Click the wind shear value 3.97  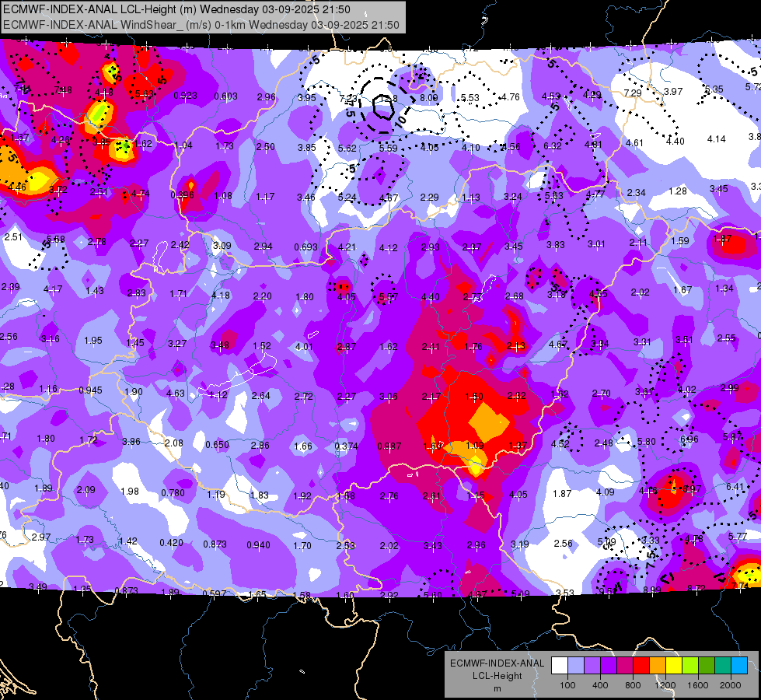click(673, 91)
